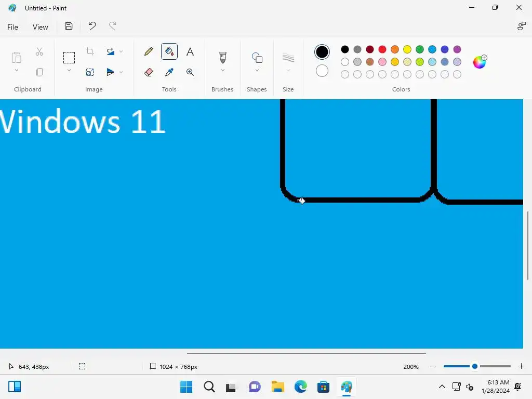
Task: Expand the Flip options chevron
Action: click(121, 72)
